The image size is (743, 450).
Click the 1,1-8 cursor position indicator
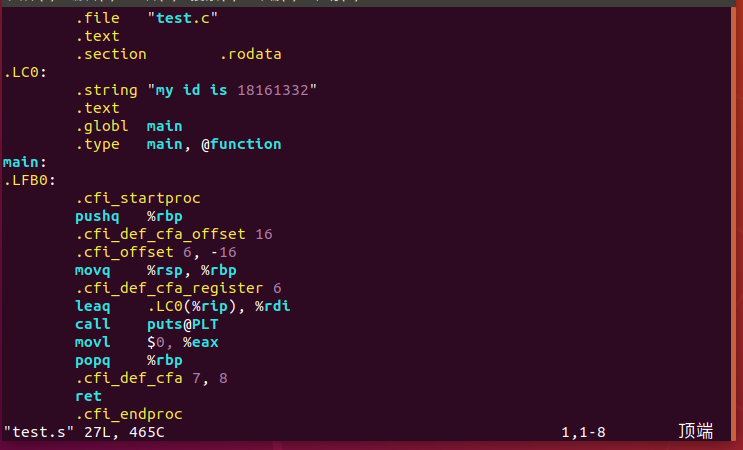click(x=583, y=432)
